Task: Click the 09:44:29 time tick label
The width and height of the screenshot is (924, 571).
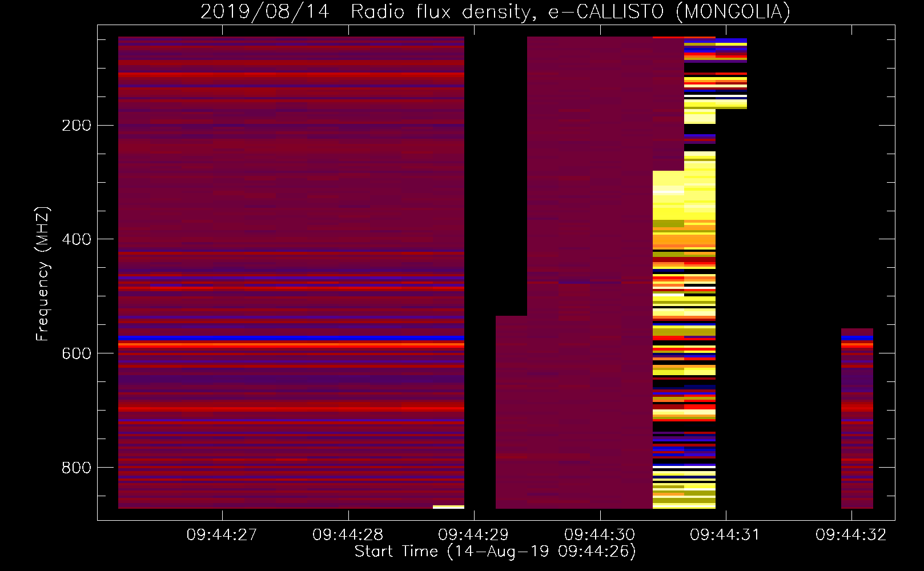Action: click(x=473, y=535)
